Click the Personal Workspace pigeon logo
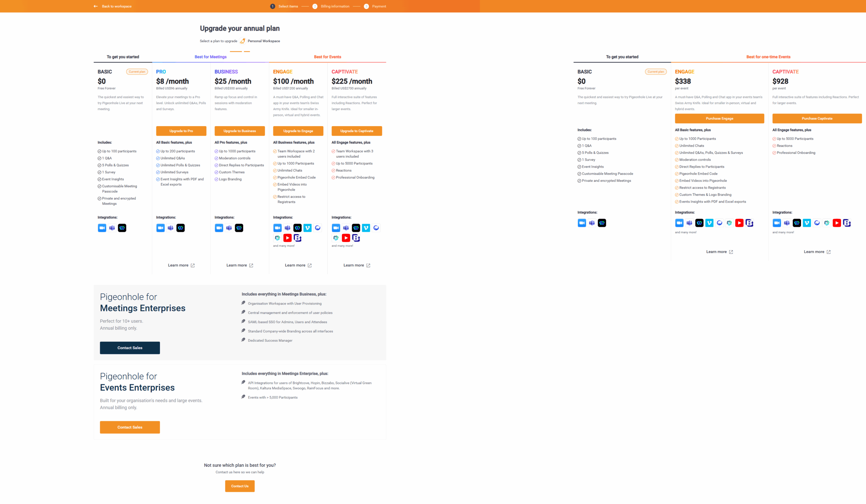This screenshot has width=866, height=504. click(243, 41)
